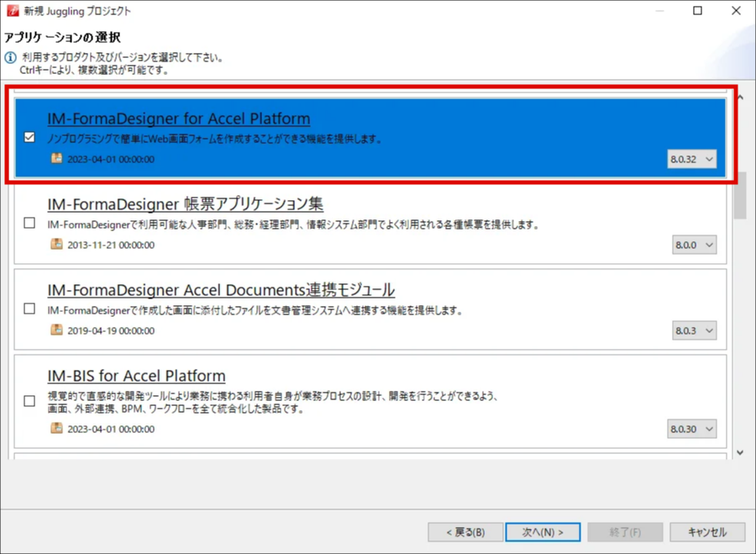
Task: Click package icon in selected IM-FormaDesigner for Accel row
Action: (56, 158)
